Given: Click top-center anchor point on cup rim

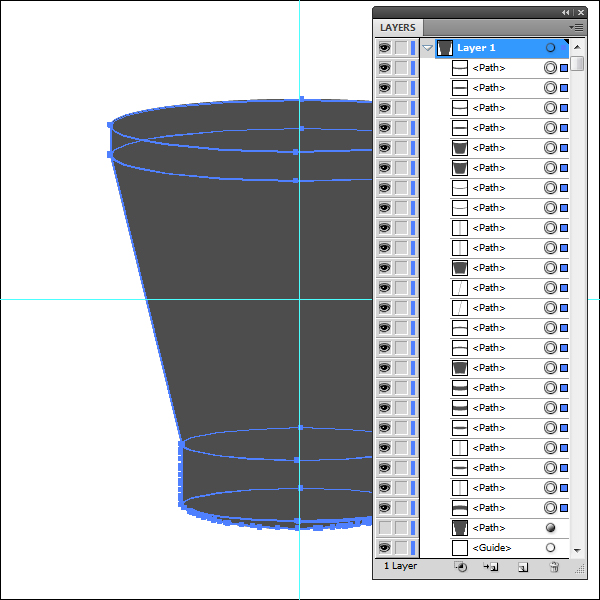Looking at the screenshot, I should (302, 99).
